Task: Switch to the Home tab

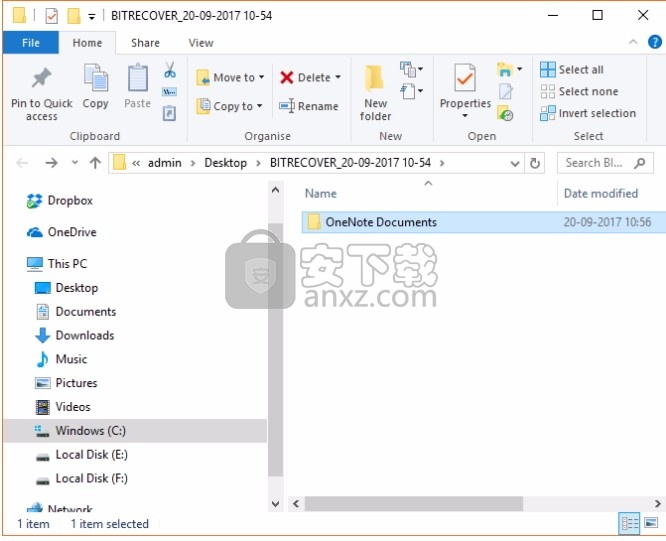Action: pos(87,43)
